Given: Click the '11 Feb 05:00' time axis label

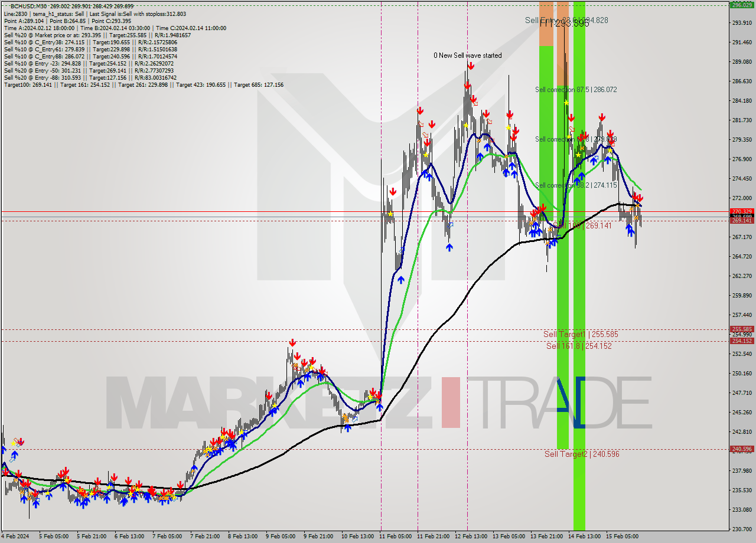Looking at the screenshot, I should (x=395, y=537).
